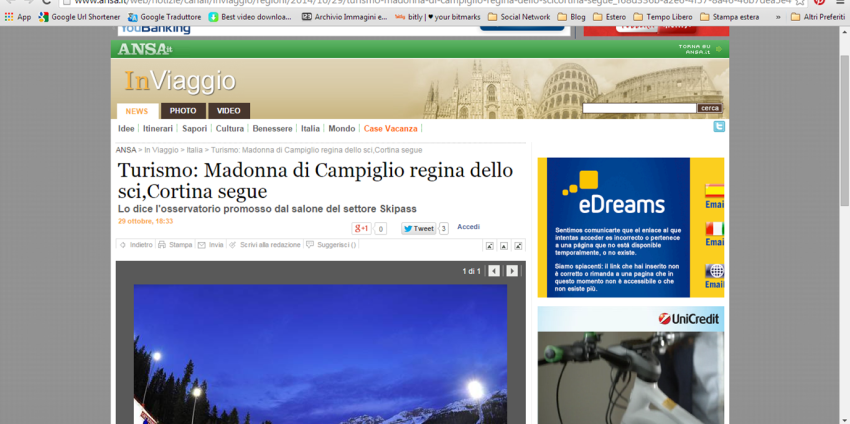The height and width of the screenshot is (424, 850).
Task: Open the Estero bookmarks folder
Action: coord(609,17)
